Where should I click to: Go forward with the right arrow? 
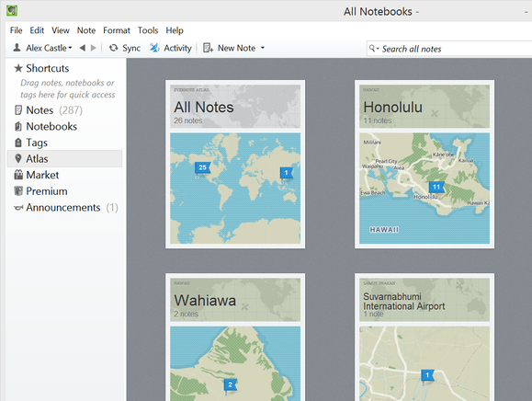pos(94,48)
